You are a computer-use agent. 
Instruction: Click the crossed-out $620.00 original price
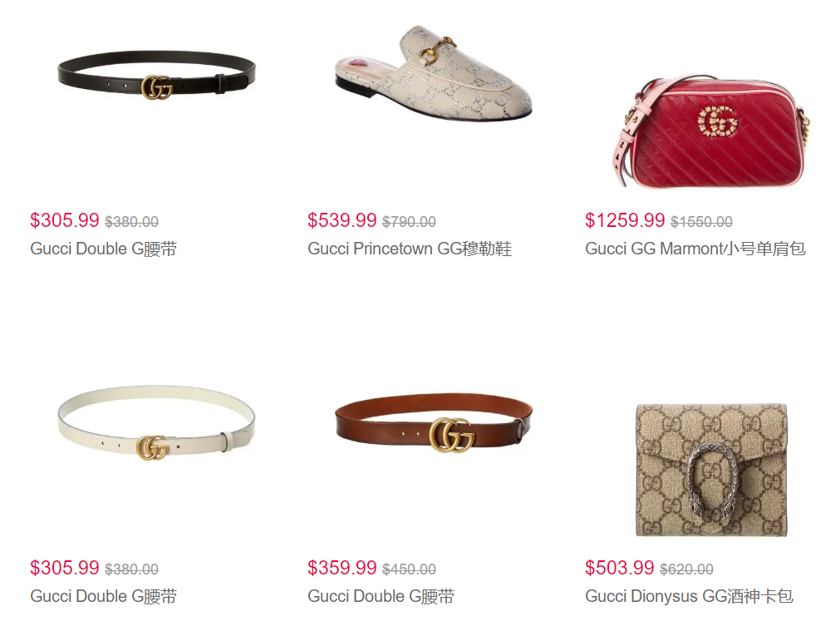pos(687,569)
